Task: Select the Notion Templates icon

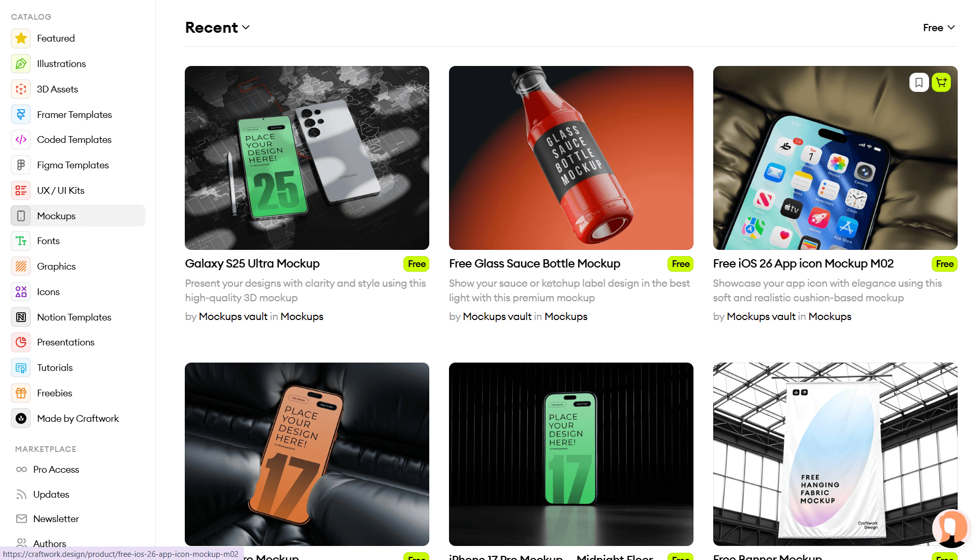Action: click(21, 317)
